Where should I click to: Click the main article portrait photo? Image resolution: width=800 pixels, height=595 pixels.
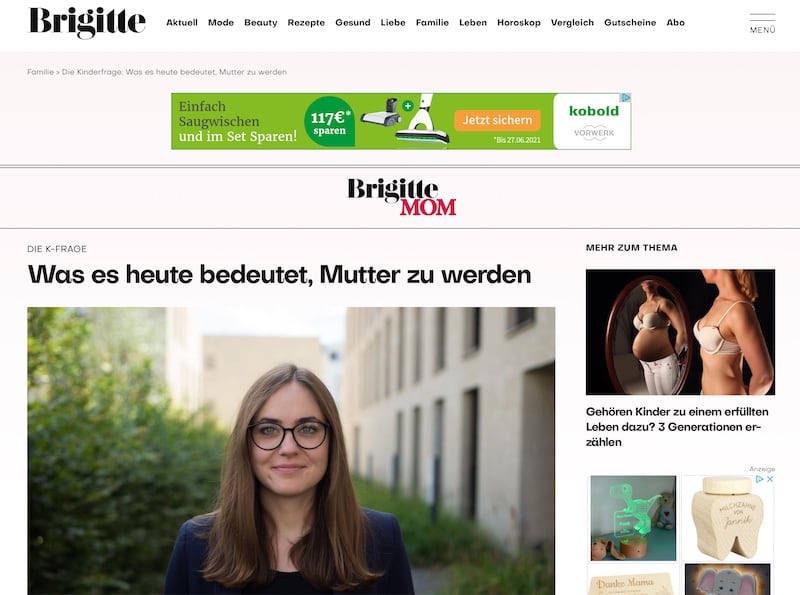pos(291,451)
